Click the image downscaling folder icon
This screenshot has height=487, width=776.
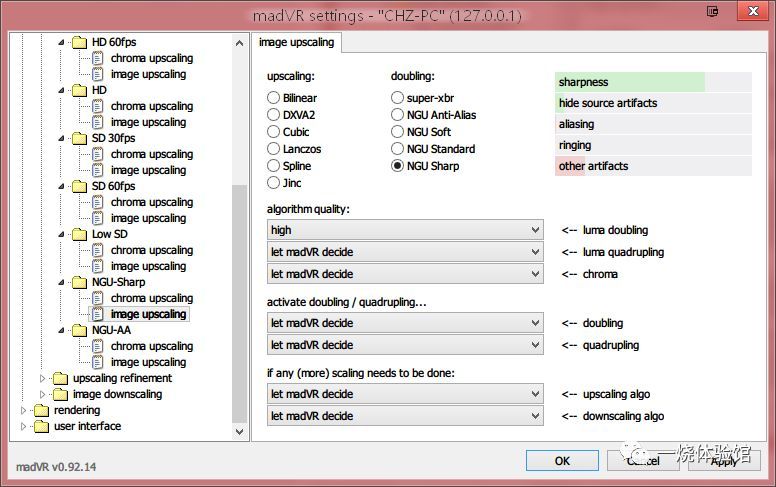tap(60, 394)
